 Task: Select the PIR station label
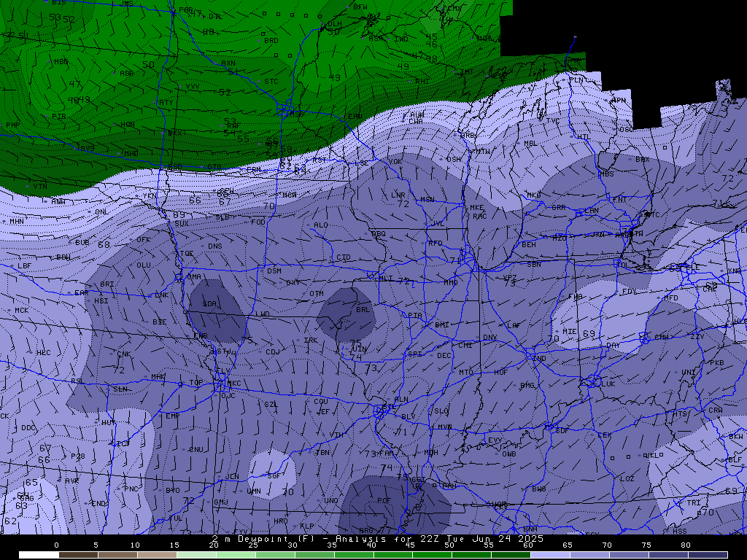click(59, 117)
